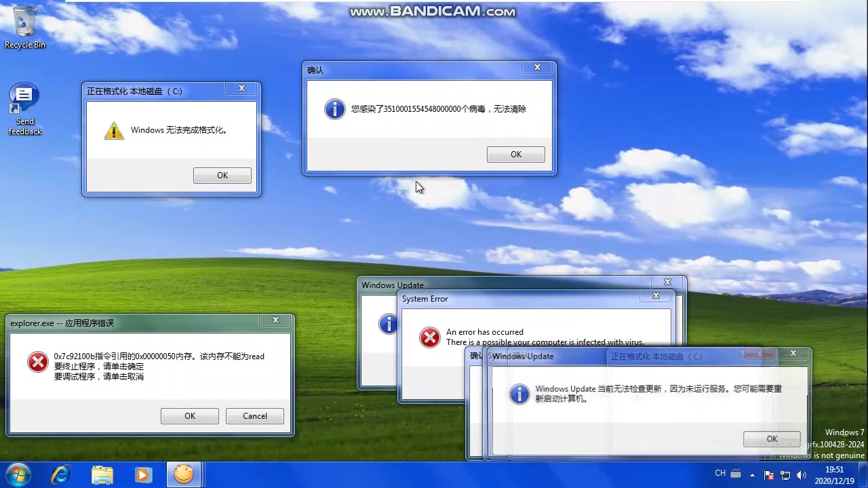Launch Windows Media Player from taskbar

142,474
